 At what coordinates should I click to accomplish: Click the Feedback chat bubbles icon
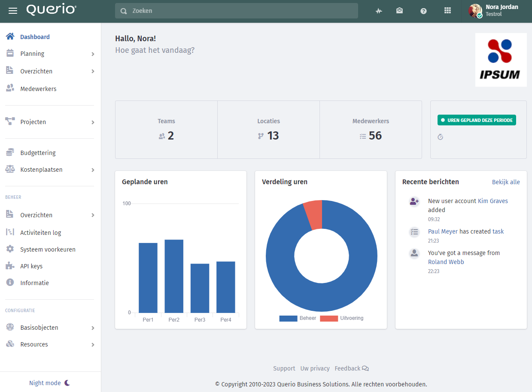[x=365, y=368]
